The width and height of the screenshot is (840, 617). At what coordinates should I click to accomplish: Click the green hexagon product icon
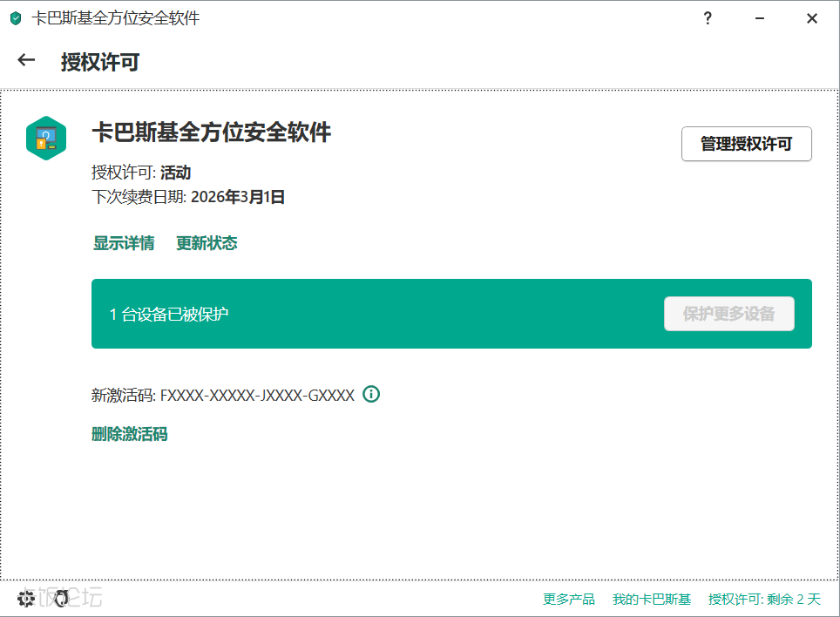click(x=46, y=138)
